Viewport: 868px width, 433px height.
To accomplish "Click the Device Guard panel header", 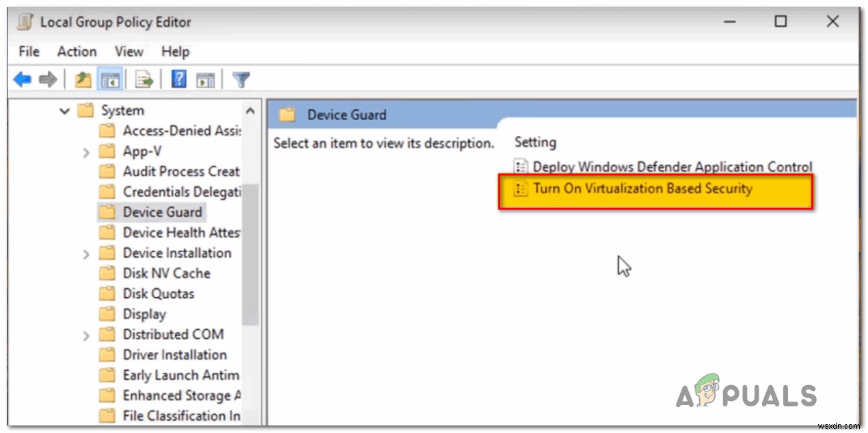I will click(347, 114).
